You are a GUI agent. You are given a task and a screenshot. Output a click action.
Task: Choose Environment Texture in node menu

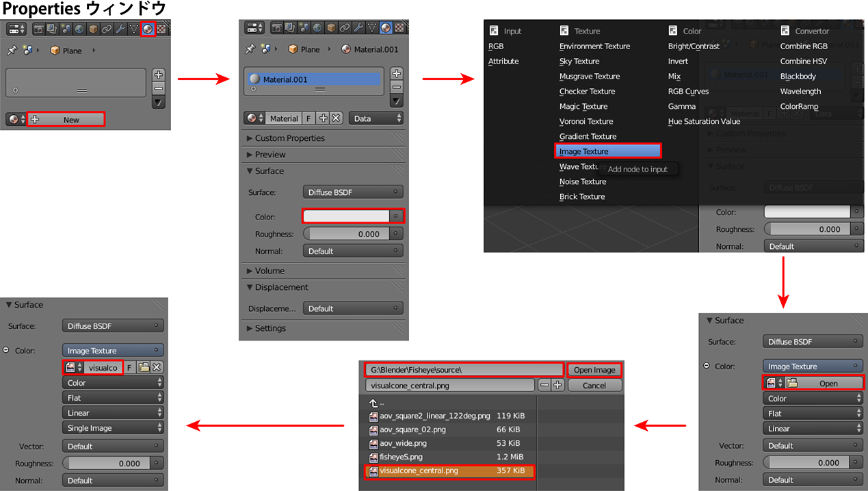pyautogui.click(x=594, y=46)
